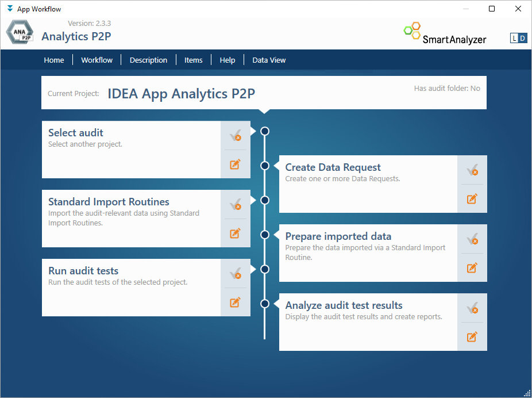Click the timeline node beside Select audit
The image size is (532, 398).
click(x=265, y=131)
